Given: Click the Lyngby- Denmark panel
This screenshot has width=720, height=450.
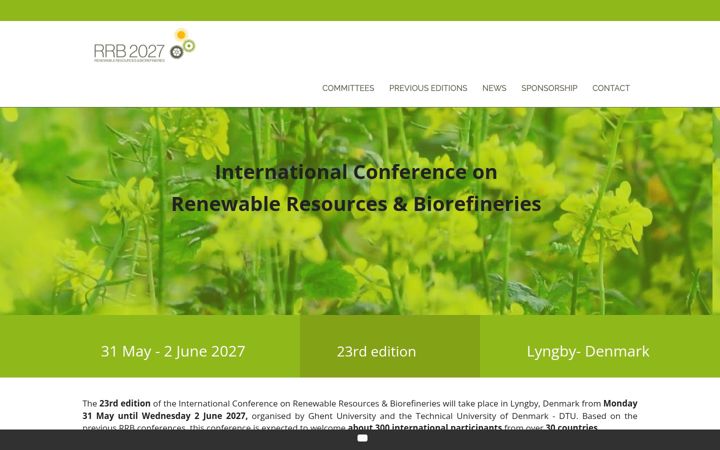Looking at the screenshot, I should (x=600, y=346).
